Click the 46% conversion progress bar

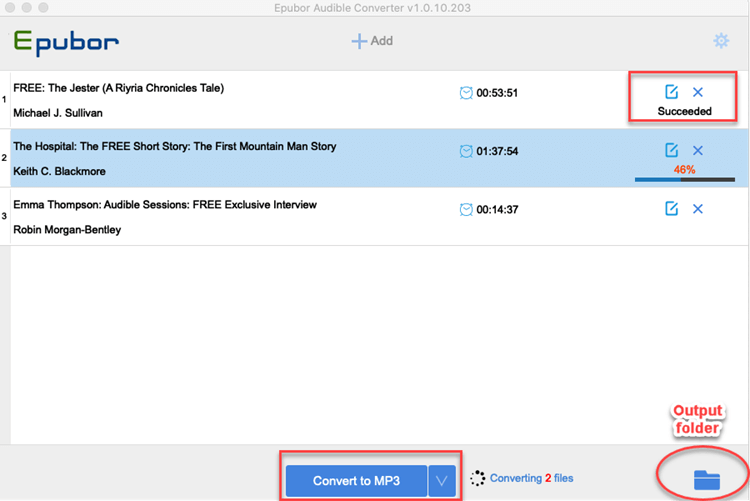pyautogui.click(x=684, y=179)
